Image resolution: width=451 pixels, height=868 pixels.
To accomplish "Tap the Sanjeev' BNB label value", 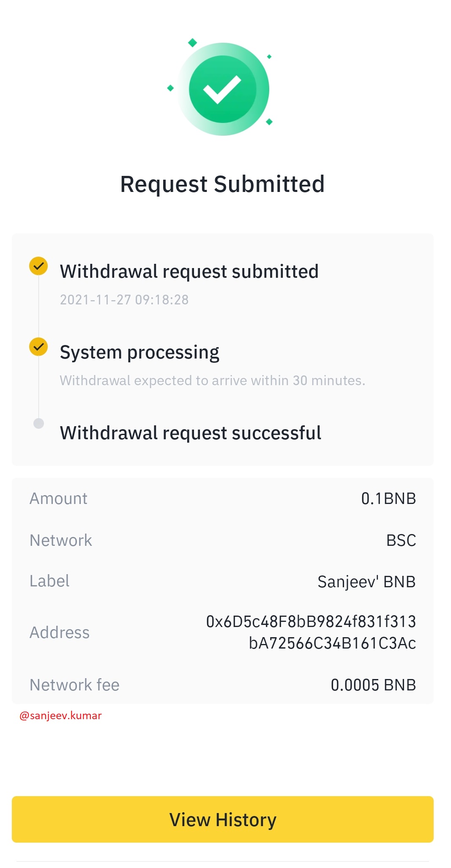I will pyautogui.click(x=366, y=582).
